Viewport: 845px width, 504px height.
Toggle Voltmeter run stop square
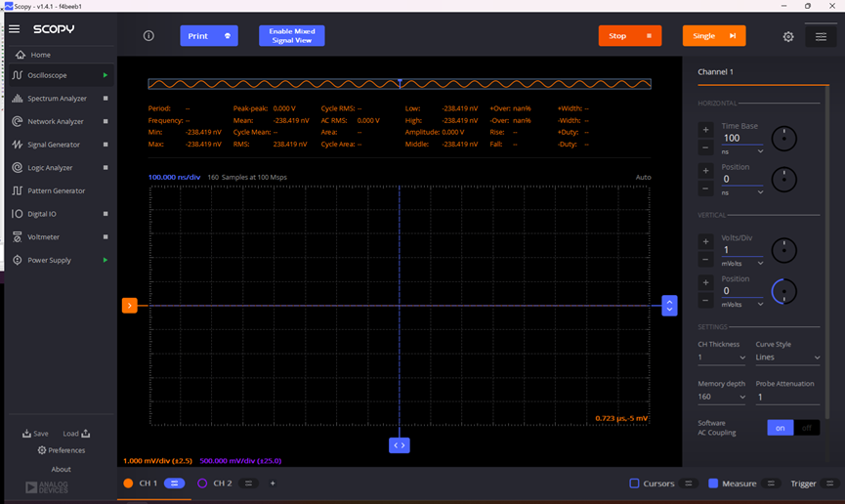tap(106, 237)
